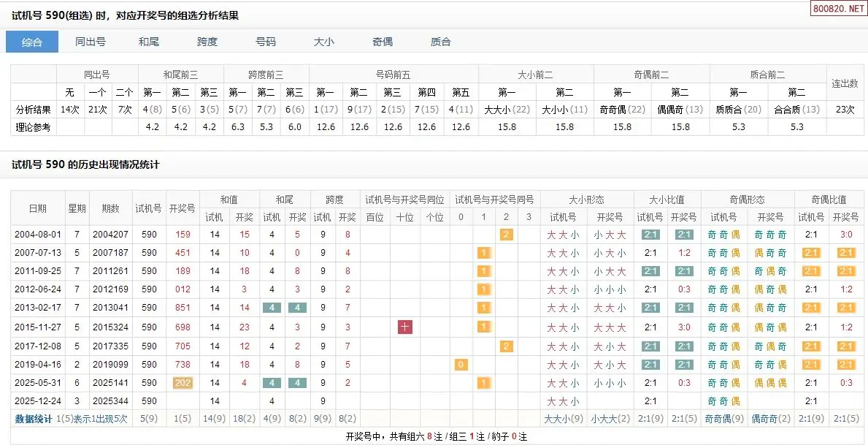Click the highlighted 202 winning number
The height and width of the screenshot is (448, 868).
(x=183, y=382)
